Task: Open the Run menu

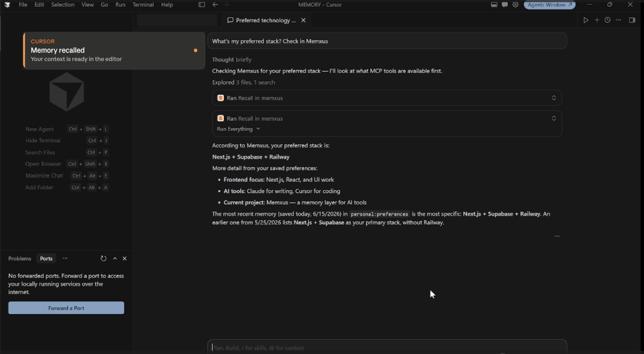Action: tap(120, 5)
